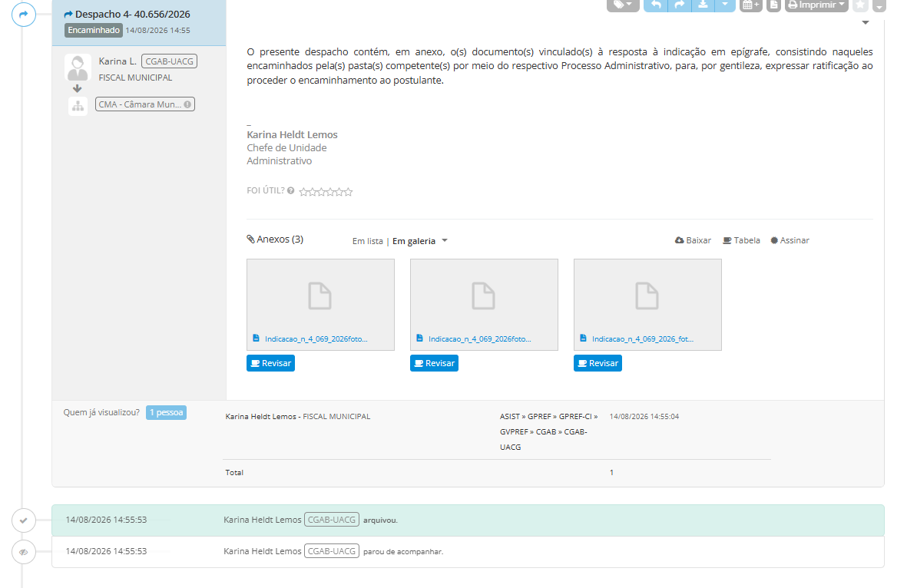
Task: Click the crossed-eye stopped following icon
Action: click(x=23, y=552)
